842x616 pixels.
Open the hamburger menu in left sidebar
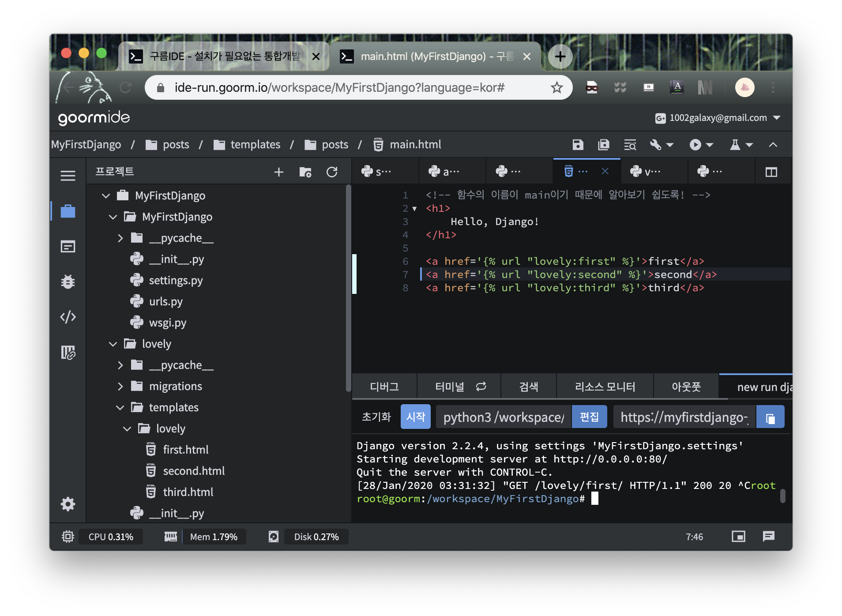pyautogui.click(x=68, y=176)
